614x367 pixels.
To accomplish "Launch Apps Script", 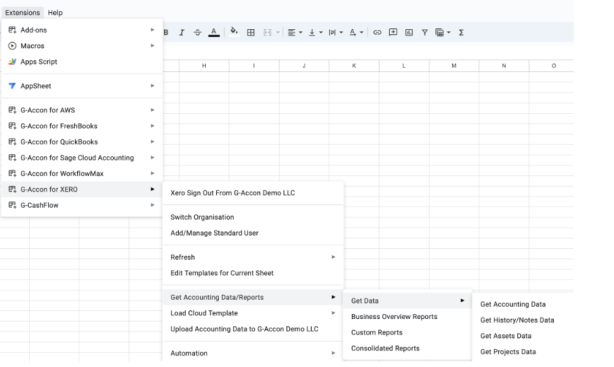I will (x=82, y=61).
